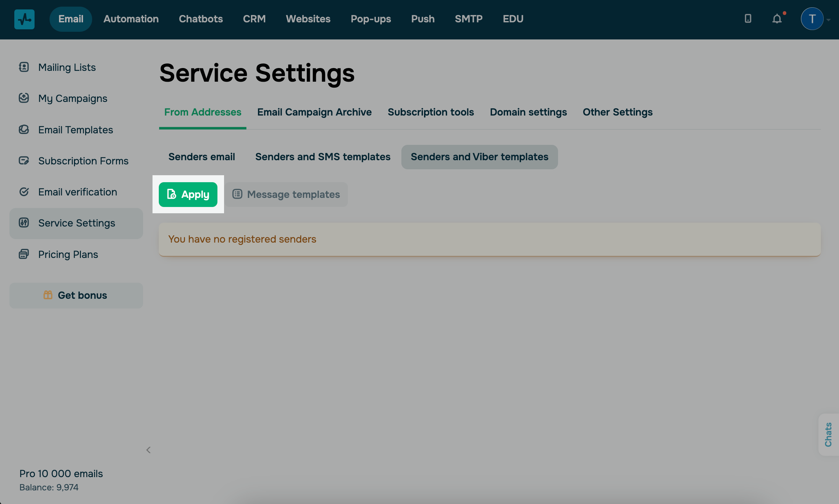Open Automation in the top navigation

point(131,19)
